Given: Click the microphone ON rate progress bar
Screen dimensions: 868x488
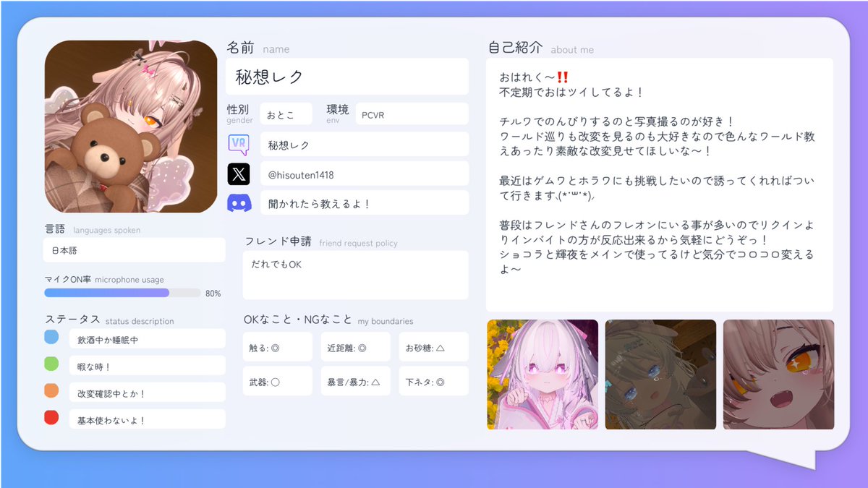Looking at the screenshot, I should (122, 293).
